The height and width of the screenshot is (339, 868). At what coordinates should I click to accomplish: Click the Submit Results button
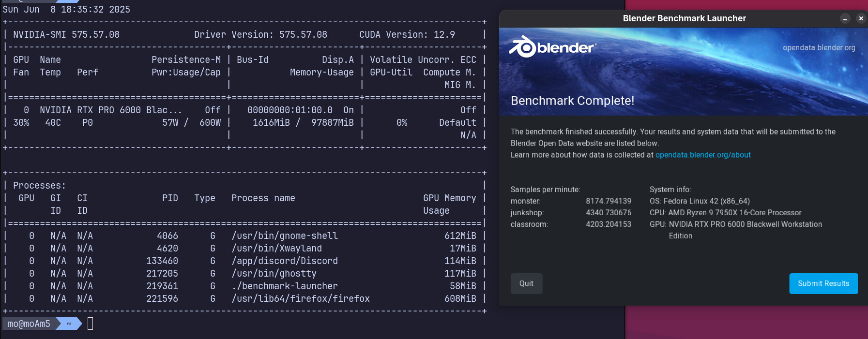pos(823,283)
